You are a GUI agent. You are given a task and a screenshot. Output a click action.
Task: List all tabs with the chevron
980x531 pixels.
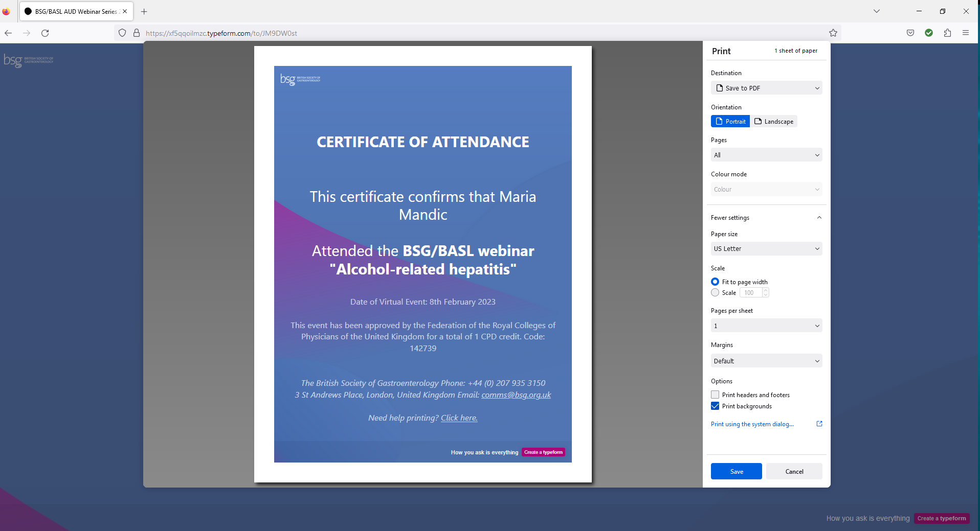click(877, 11)
